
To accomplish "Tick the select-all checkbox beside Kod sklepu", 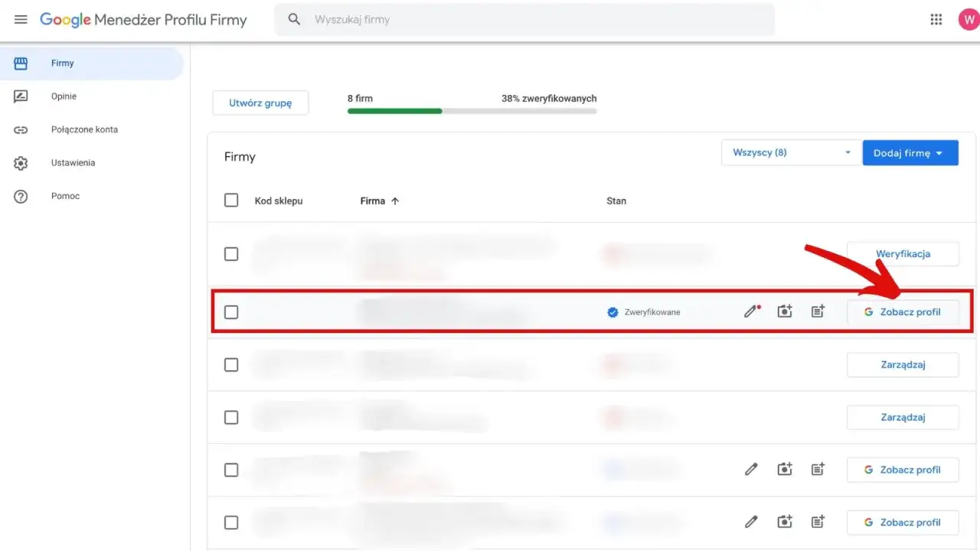I will point(231,201).
